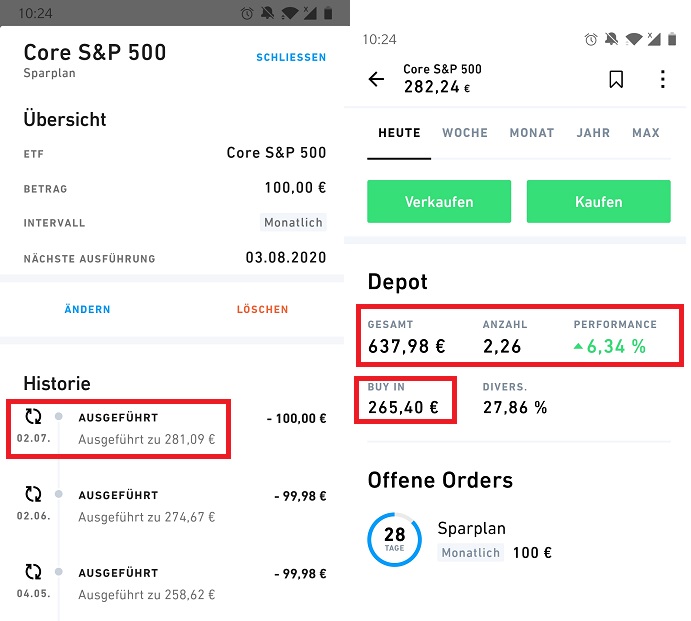Tap timeline dot for 02.07. entry

coord(59,416)
